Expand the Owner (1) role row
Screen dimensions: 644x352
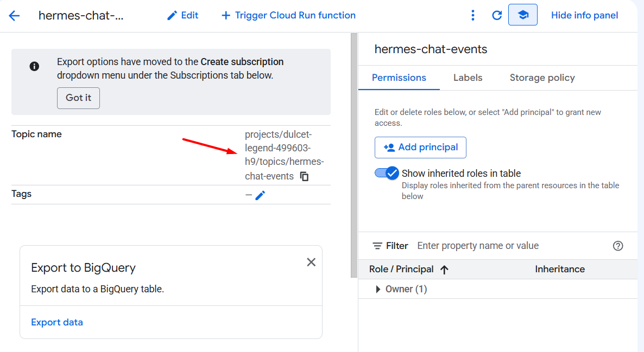pyautogui.click(x=378, y=289)
